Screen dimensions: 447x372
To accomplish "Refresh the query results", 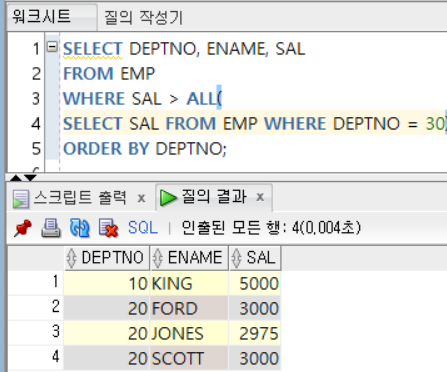I will (79, 228).
